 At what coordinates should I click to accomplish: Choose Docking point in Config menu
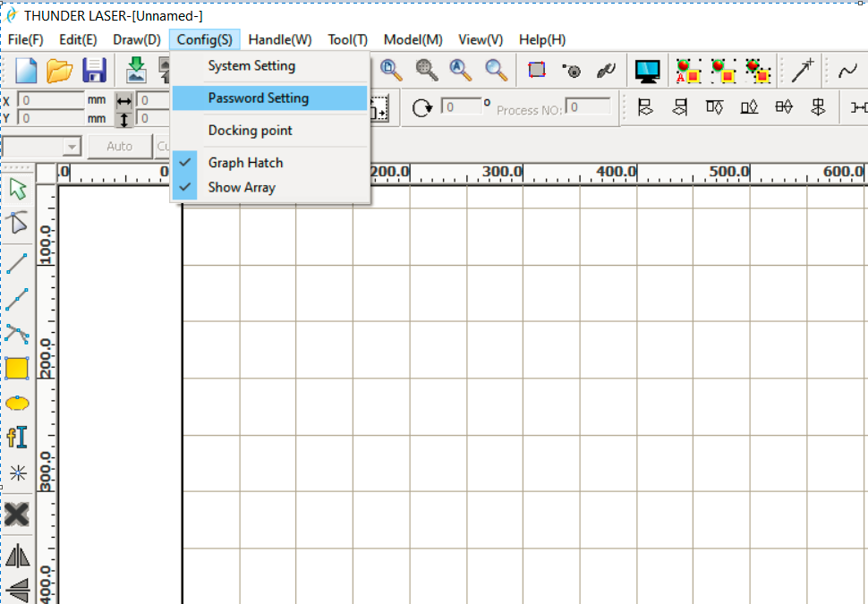270,130
